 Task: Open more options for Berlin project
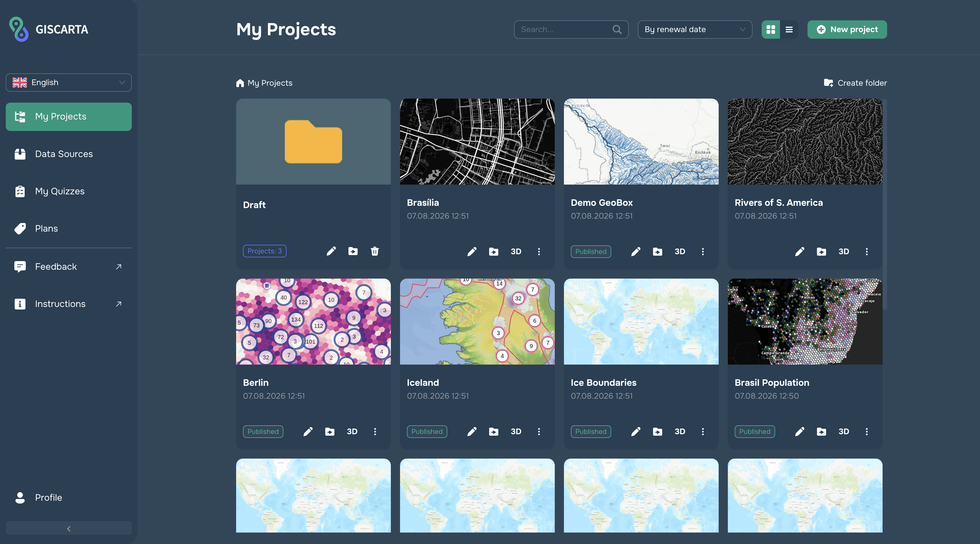[375, 431]
